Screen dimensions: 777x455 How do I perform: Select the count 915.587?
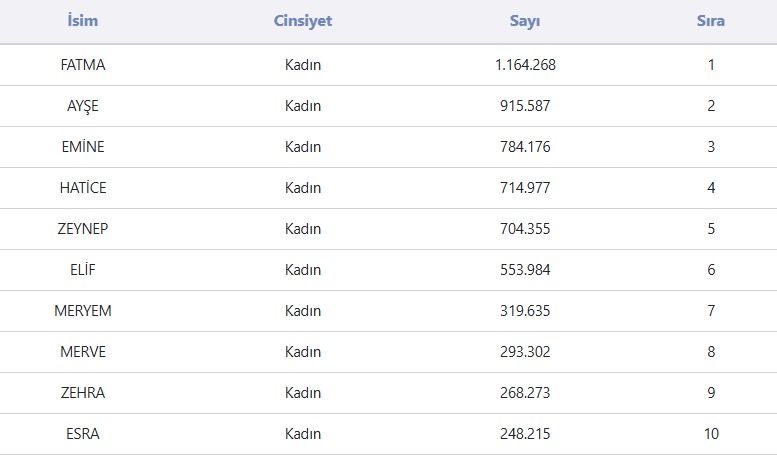tap(525, 106)
